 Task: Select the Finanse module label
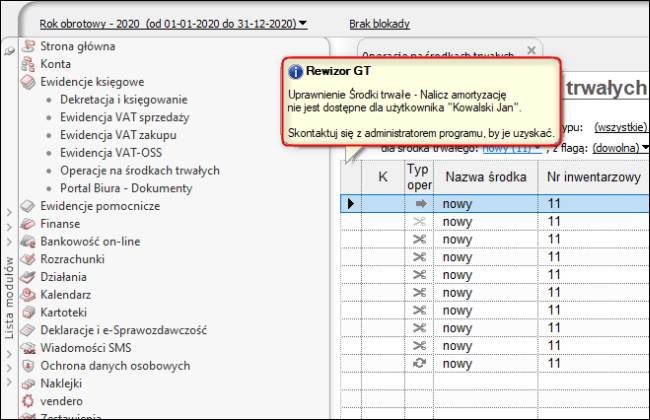point(60,223)
